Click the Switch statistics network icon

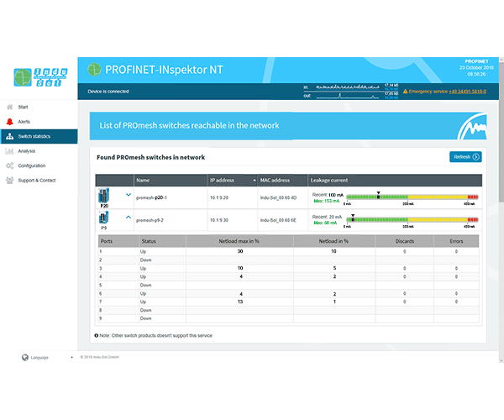[9, 136]
